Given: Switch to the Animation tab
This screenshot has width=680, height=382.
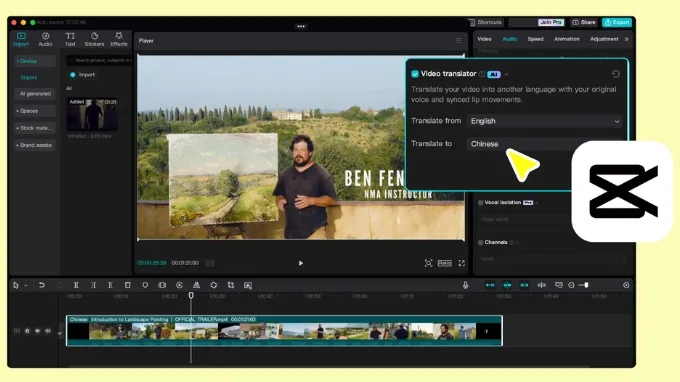Looking at the screenshot, I should 566,39.
